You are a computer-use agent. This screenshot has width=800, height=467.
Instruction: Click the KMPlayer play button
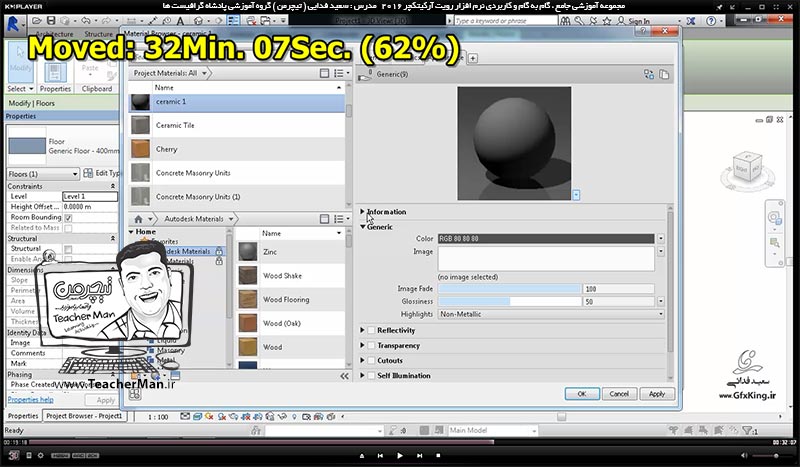399,455
